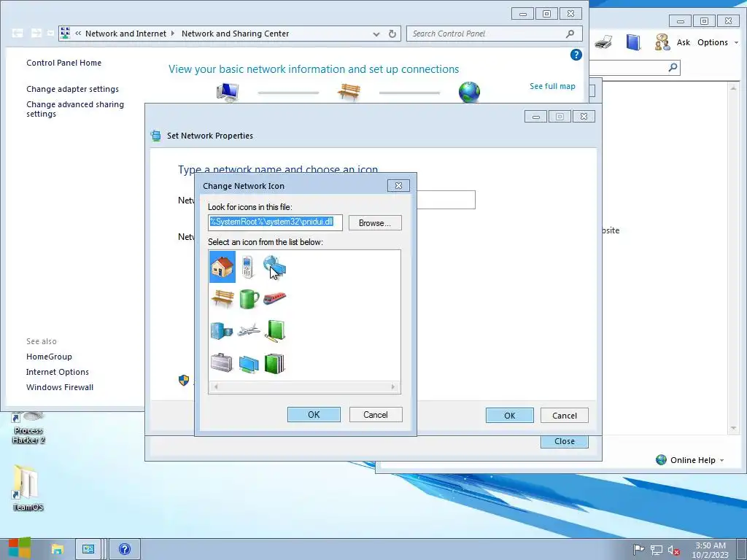Click Action Center flag in tray

point(638,550)
